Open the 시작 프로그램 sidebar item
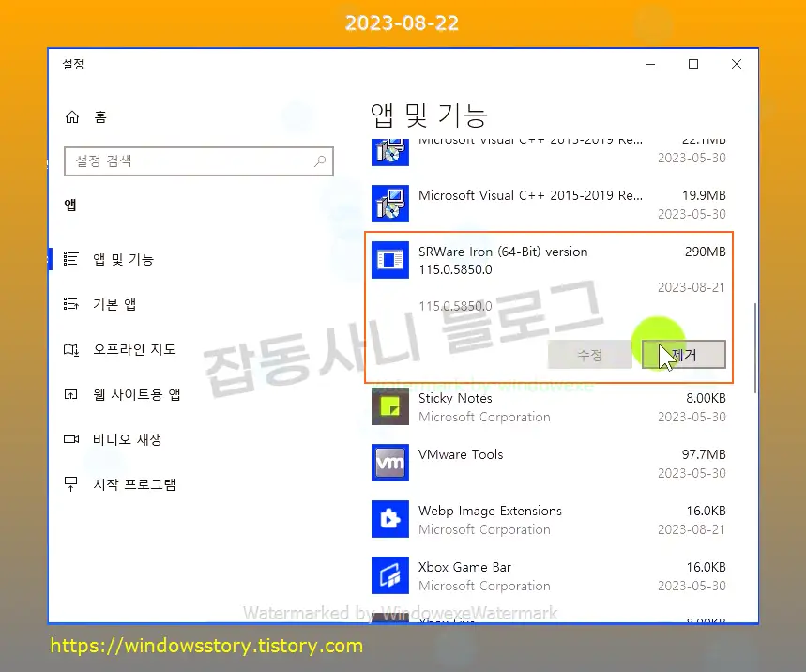The height and width of the screenshot is (672, 806). (134, 484)
